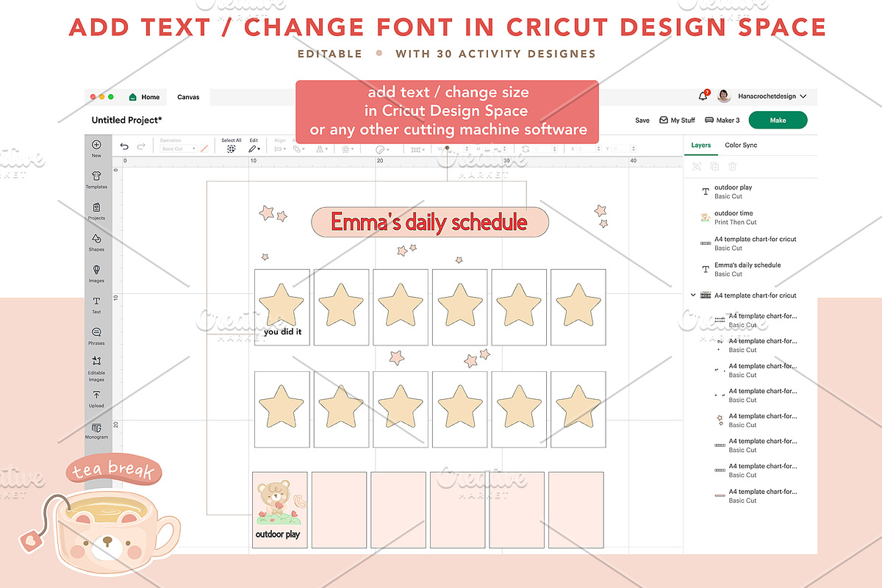Open My Stuff
Screen dimensions: 882x588
click(677, 120)
